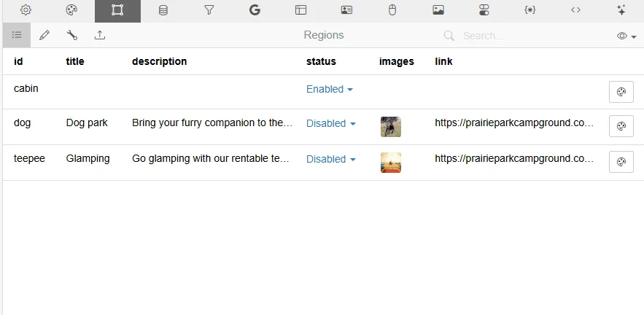Open the mouse actions tab
This screenshot has height=315, width=644.
392,10
